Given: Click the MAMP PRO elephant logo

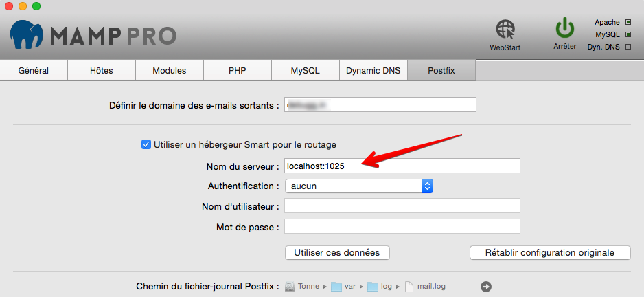Looking at the screenshot, I should coord(27,35).
